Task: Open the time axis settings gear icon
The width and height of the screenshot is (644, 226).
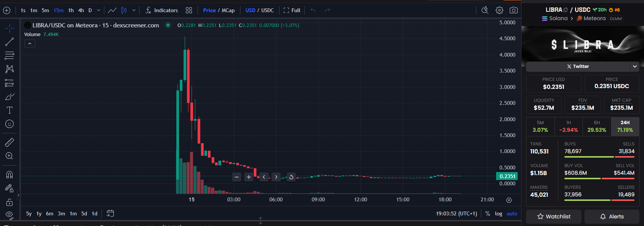Action: [x=509, y=200]
